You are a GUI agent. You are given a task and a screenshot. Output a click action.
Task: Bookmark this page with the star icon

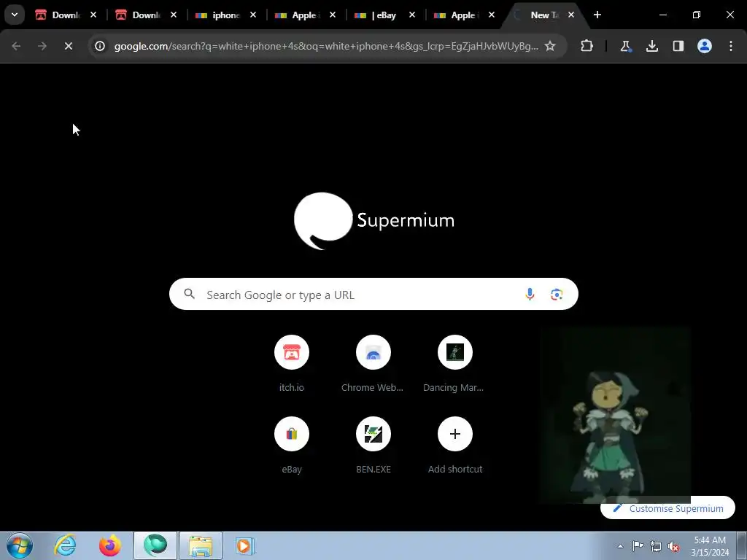(x=550, y=46)
